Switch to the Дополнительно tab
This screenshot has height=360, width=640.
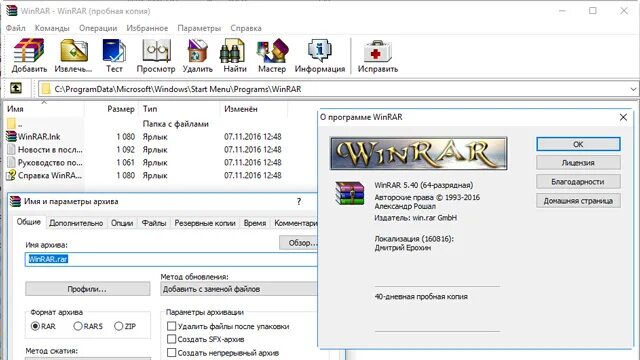click(76, 223)
